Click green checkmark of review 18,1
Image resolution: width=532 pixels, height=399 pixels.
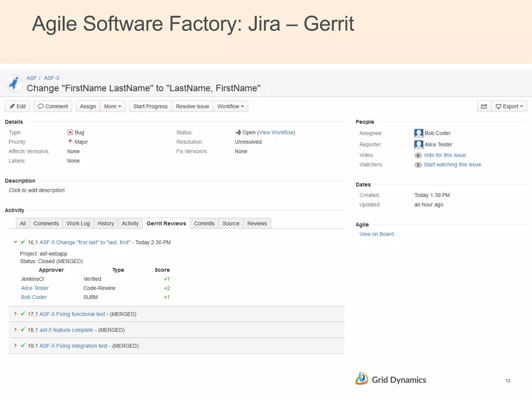pos(23,329)
